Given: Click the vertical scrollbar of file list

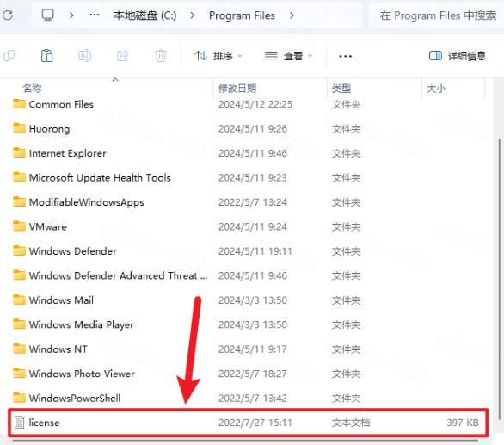Looking at the screenshot, I should (x=499, y=278).
